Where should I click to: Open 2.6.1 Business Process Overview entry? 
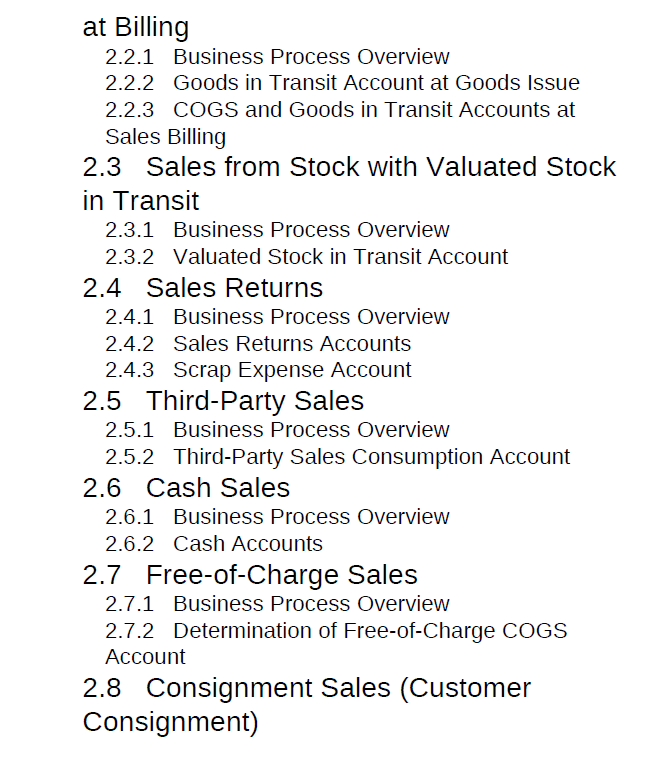point(277,517)
